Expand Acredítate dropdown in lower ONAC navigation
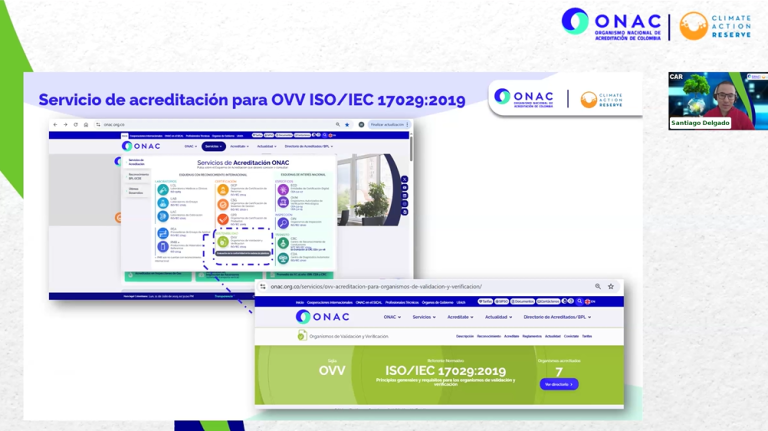Image resolution: width=768 pixels, height=431 pixels. pos(461,317)
